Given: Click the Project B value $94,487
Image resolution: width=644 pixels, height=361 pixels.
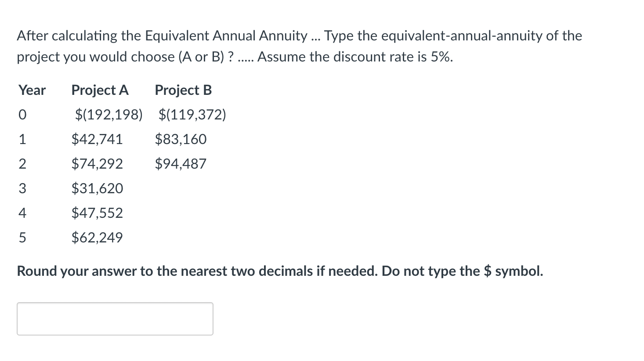Looking at the screenshot, I should pyautogui.click(x=181, y=163).
